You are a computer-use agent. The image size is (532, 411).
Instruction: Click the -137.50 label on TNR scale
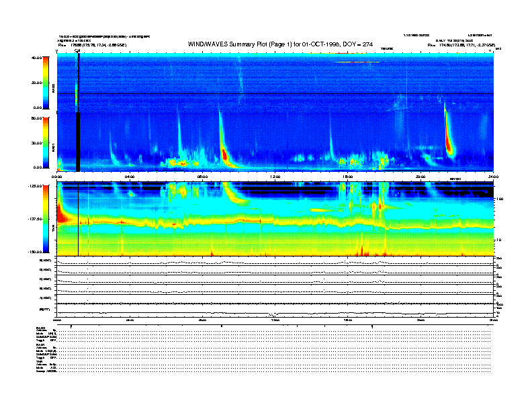(x=34, y=220)
